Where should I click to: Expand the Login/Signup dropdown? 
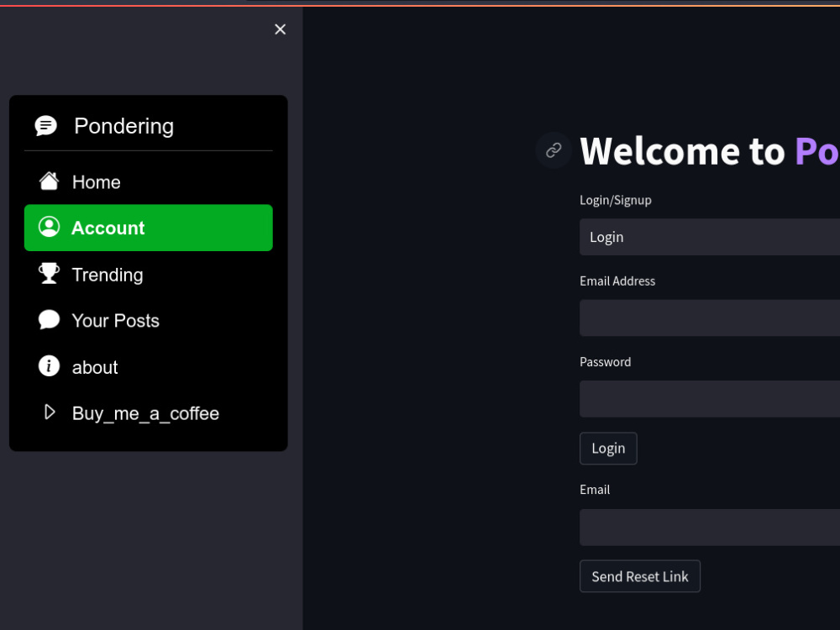(710, 237)
